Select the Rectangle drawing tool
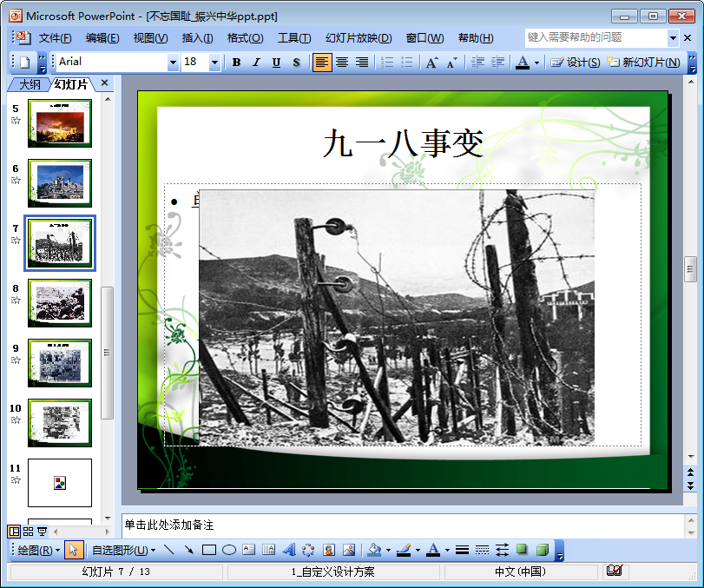 click(209, 550)
